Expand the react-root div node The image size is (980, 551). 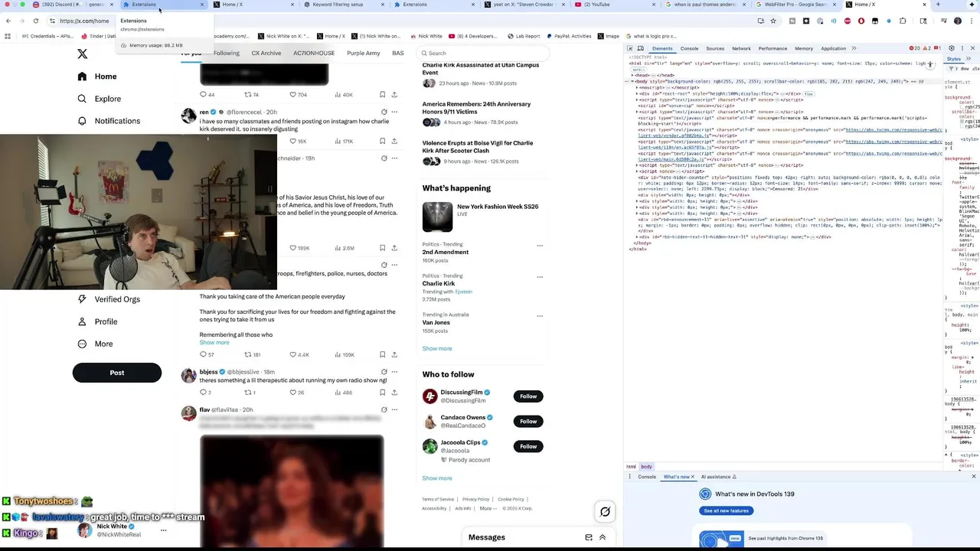637,93
